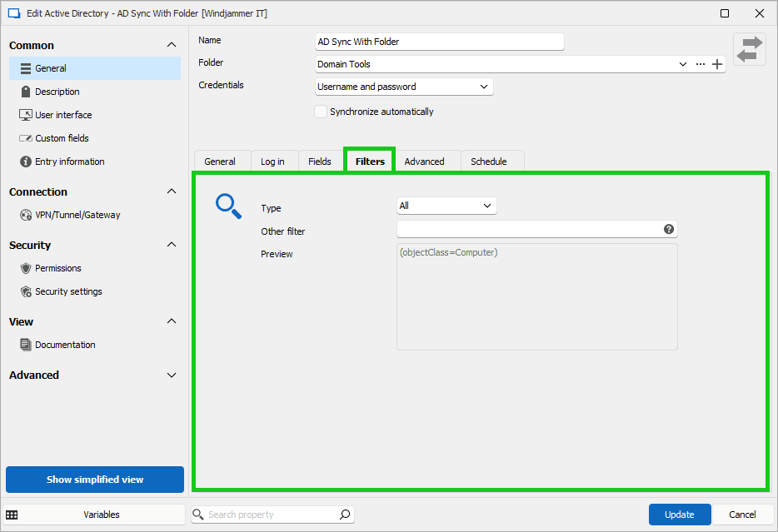Open the Credentials dropdown
Viewport: 778px width, 532px height.
click(x=404, y=87)
